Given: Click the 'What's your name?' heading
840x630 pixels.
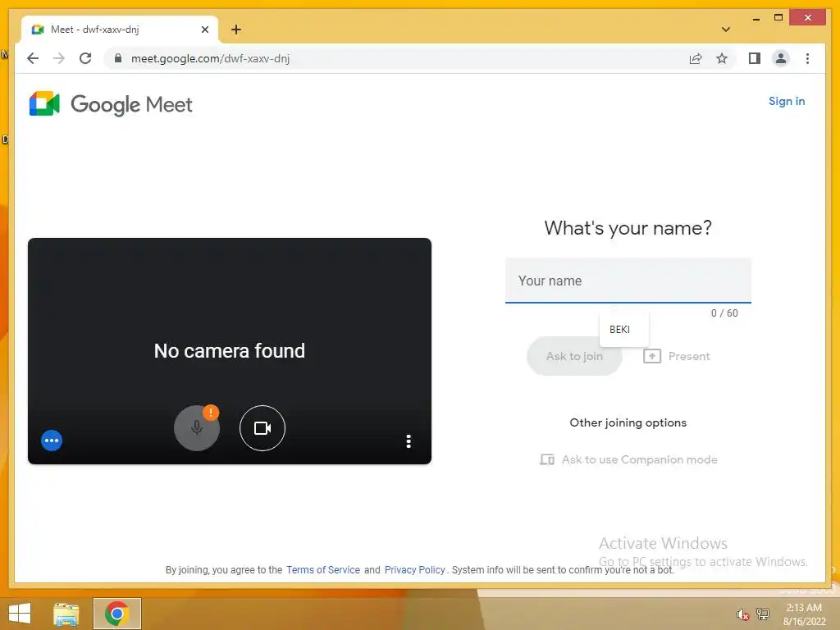Looking at the screenshot, I should 628,228.
